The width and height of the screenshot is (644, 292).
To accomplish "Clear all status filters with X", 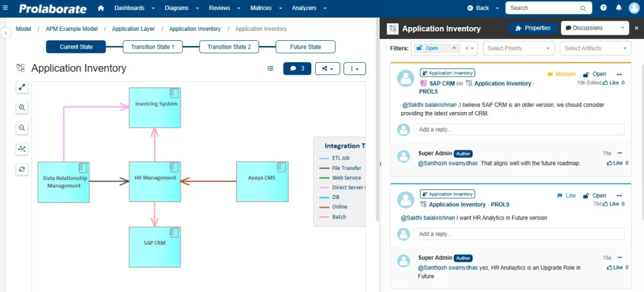I will (467, 48).
